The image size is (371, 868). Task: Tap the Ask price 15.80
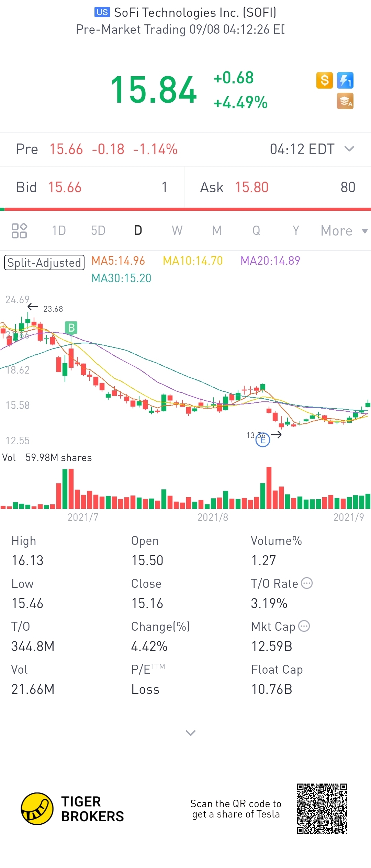coord(252,187)
